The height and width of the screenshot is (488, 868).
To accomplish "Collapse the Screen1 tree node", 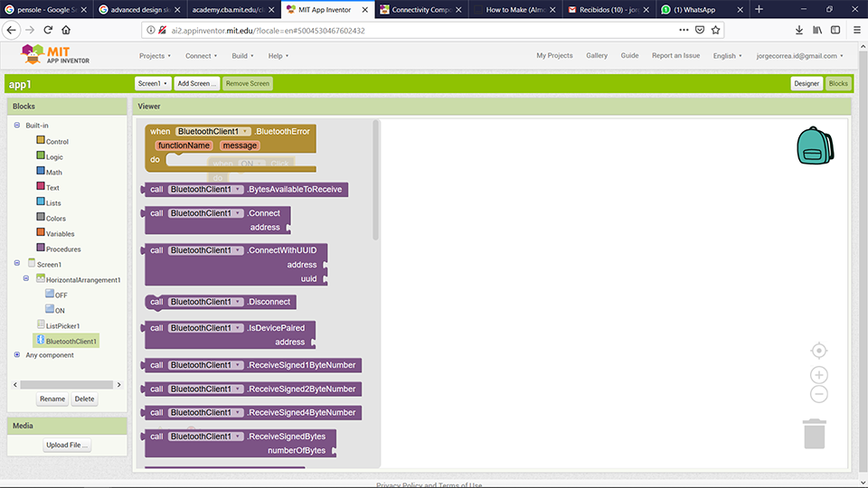I will 17,263.
